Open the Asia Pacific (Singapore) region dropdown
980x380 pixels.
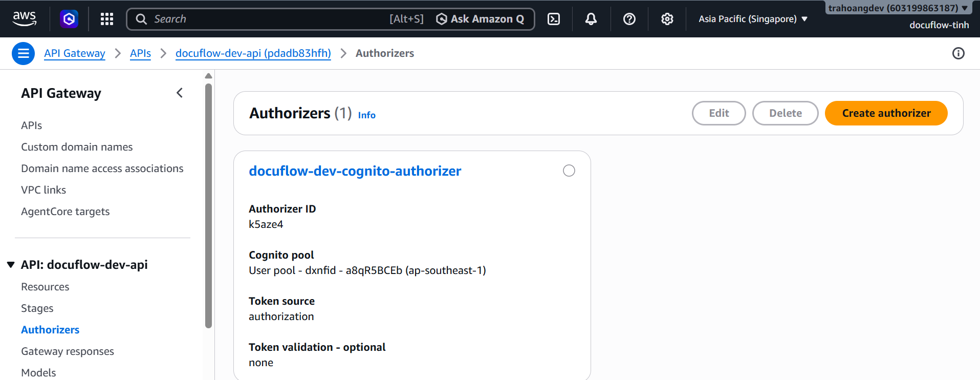[x=753, y=19]
